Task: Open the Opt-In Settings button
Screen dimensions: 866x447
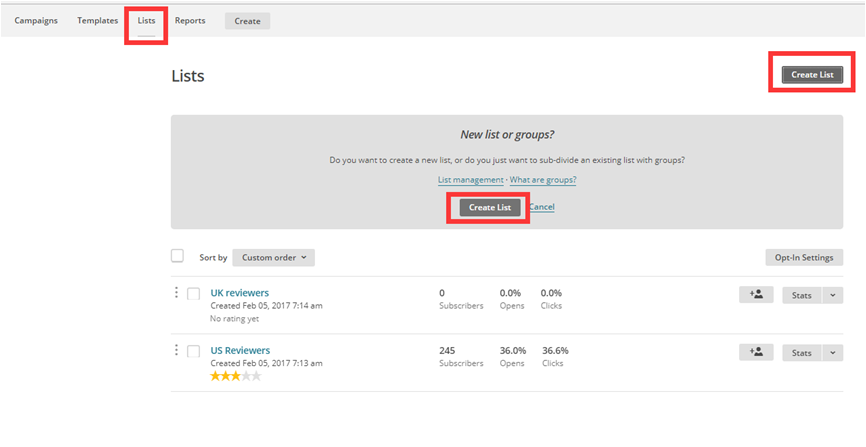Action: [x=803, y=257]
